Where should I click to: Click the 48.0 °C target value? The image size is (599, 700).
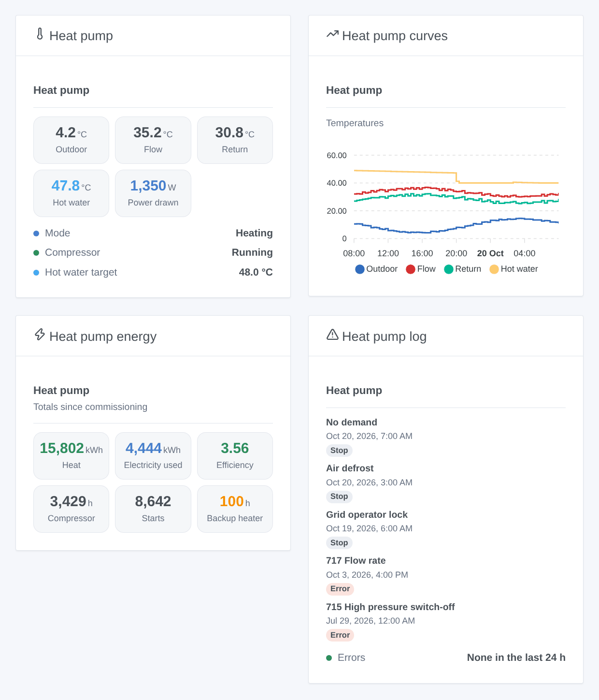256,272
